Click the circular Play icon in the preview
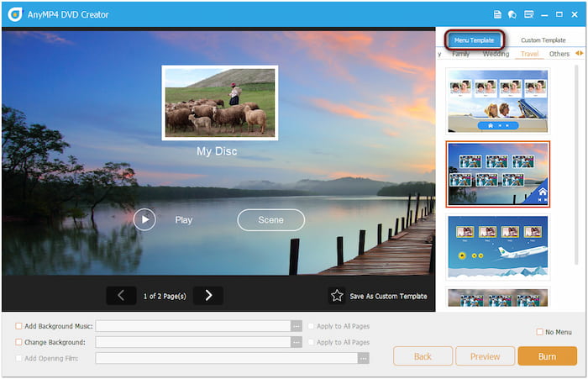Viewport: 588px width, 379px height. (x=144, y=219)
